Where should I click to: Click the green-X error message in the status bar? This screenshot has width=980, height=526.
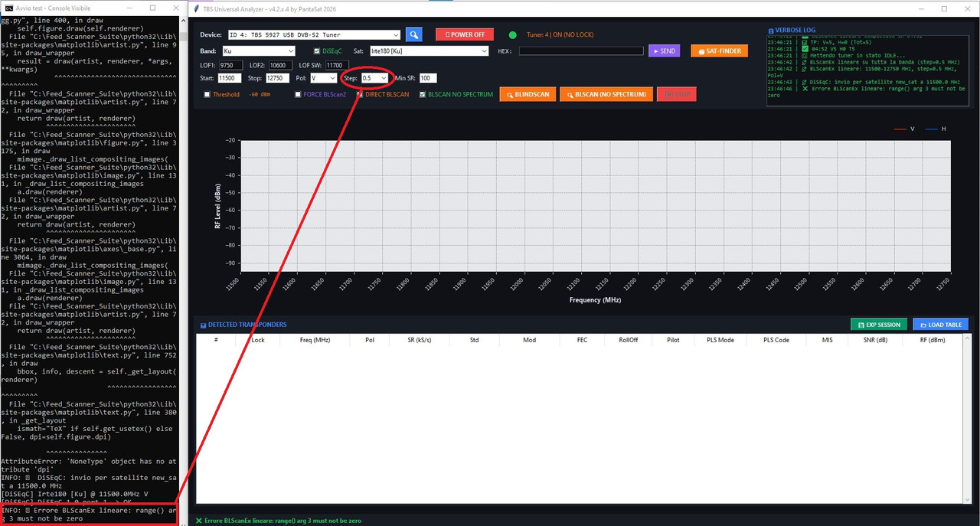click(279, 521)
